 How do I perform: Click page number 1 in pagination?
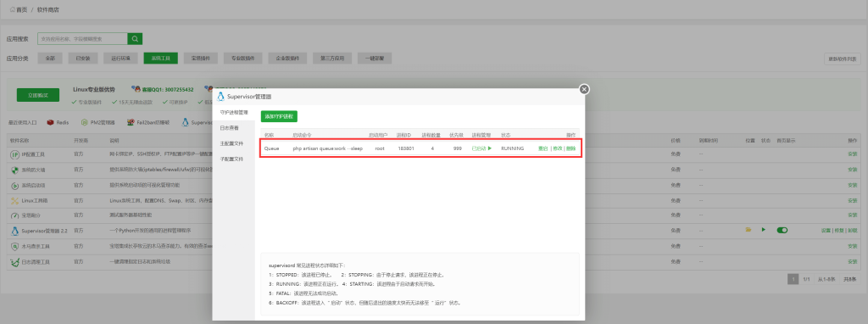(793, 279)
